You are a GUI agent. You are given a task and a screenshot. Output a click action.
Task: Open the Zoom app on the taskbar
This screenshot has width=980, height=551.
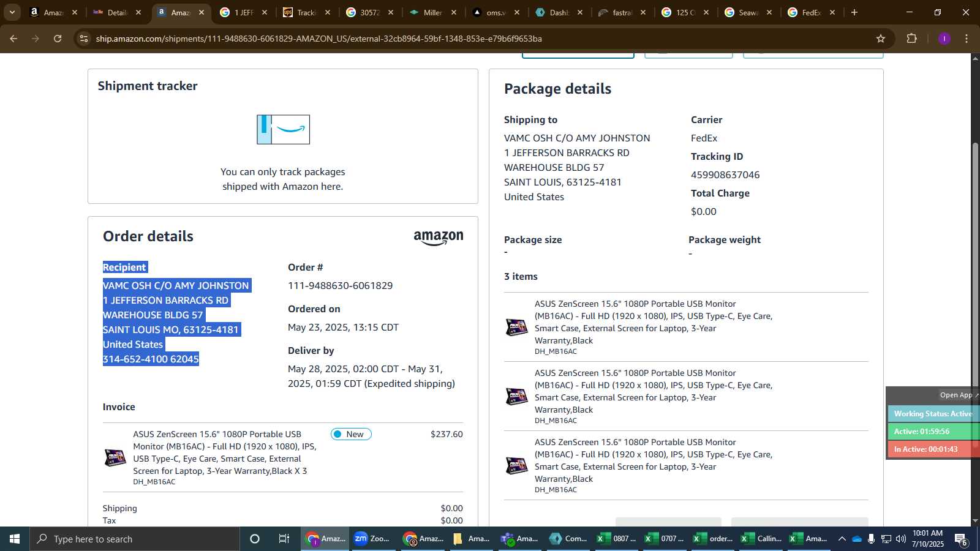(x=373, y=539)
